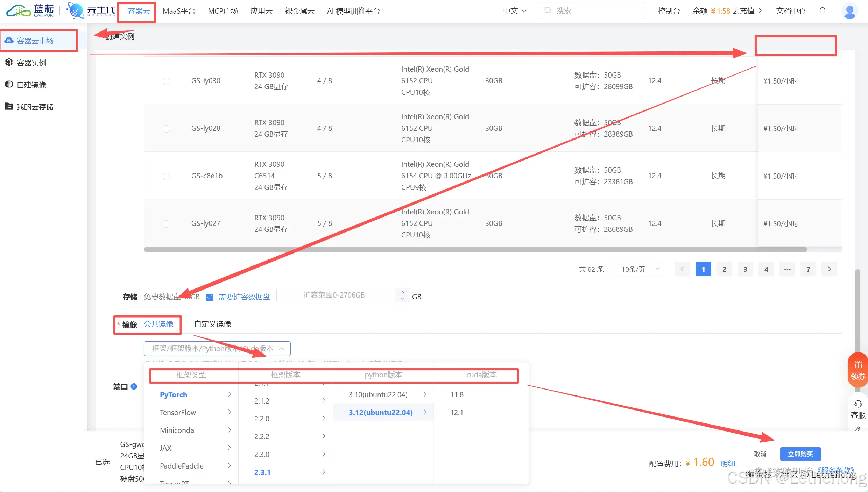Screen dimensions: 868x492
Task: Click the 容器实例 sidebar icon
Action: (x=9, y=63)
